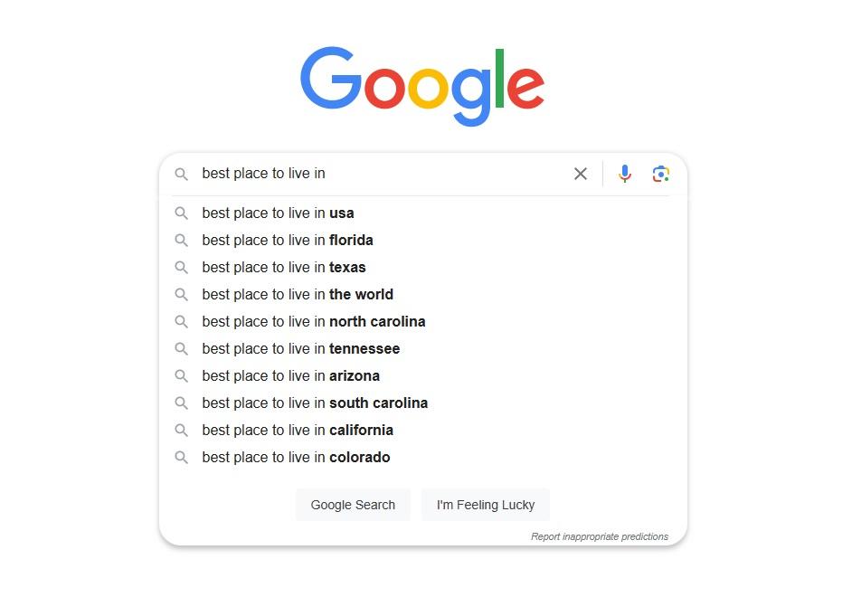
Task: Click the search icon beside 'usa' suggestion
Action: tap(182, 213)
